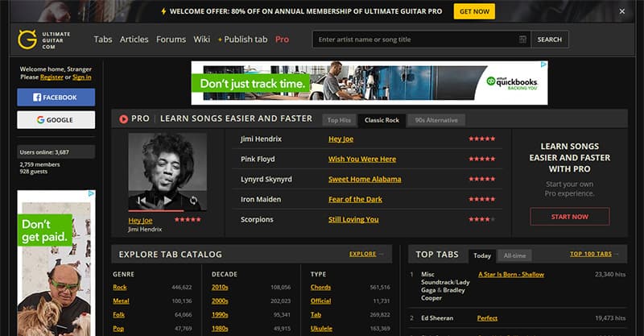Viewport: 644px width, 336px height.
Task: Select the Classic Rock tab
Action: click(x=382, y=120)
